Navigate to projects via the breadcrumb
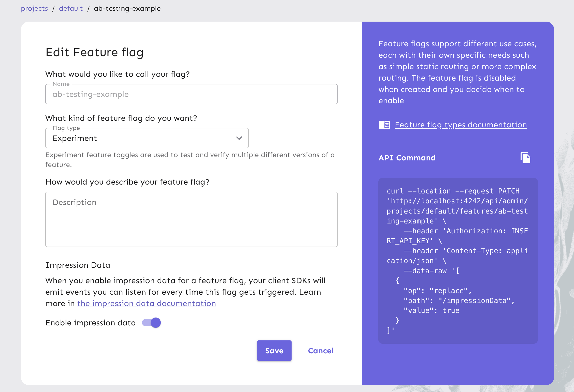Viewport: 574px width, 392px height. (x=34, y=8)
